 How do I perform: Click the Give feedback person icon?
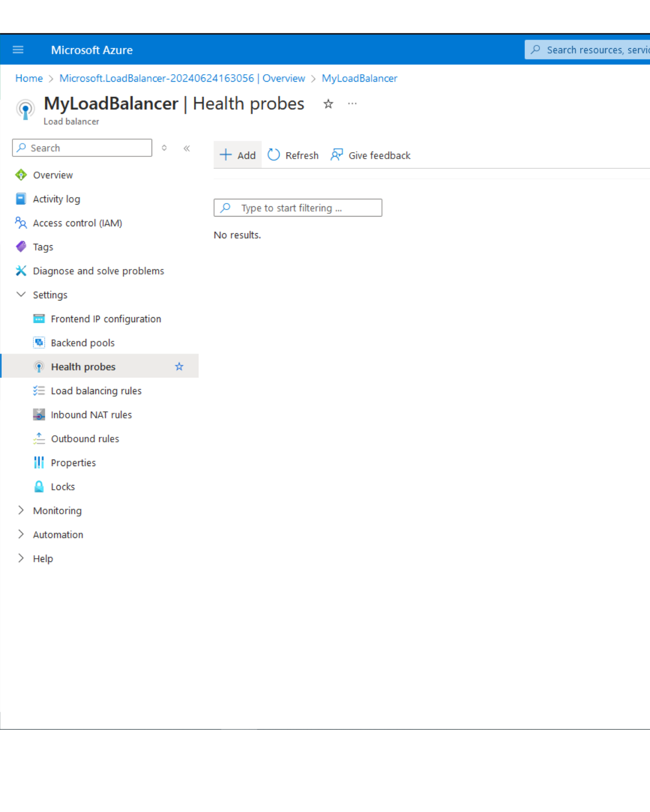[336, 155]
